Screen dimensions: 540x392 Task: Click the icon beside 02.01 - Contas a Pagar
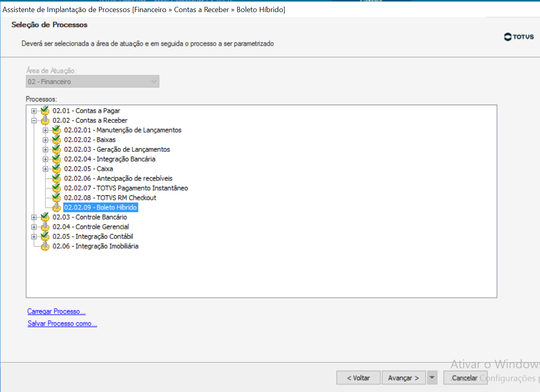click(45, 110)
